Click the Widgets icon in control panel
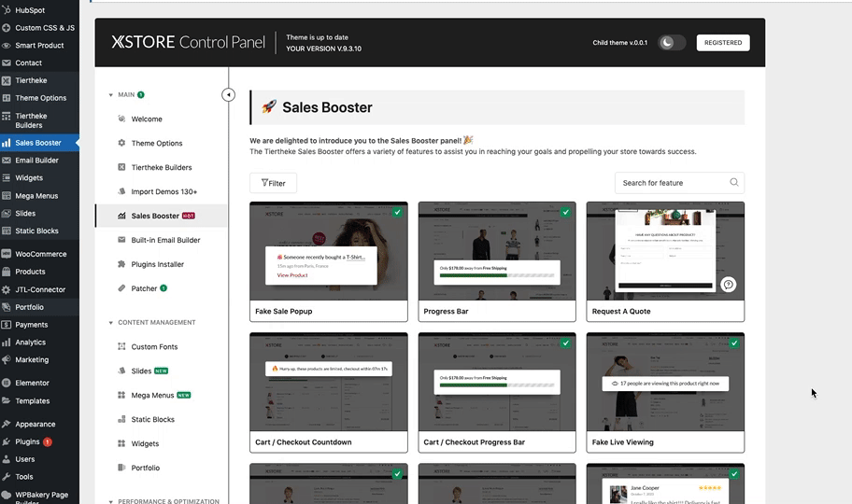 click(121, 443)
